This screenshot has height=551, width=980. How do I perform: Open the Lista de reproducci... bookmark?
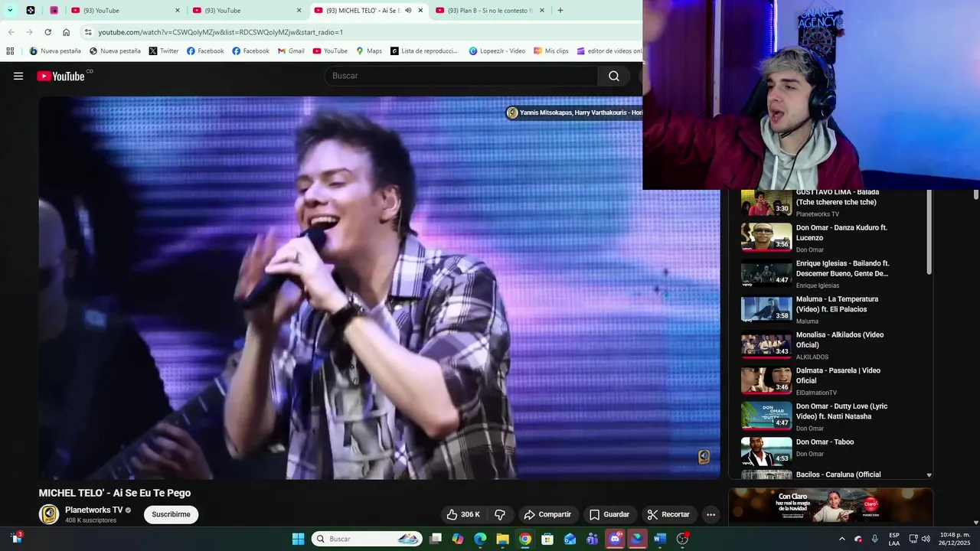(x=424, y=51)
